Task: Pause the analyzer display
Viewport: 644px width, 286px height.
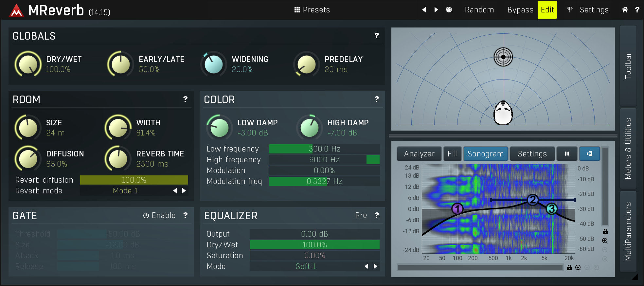Action: click(567, 154)
